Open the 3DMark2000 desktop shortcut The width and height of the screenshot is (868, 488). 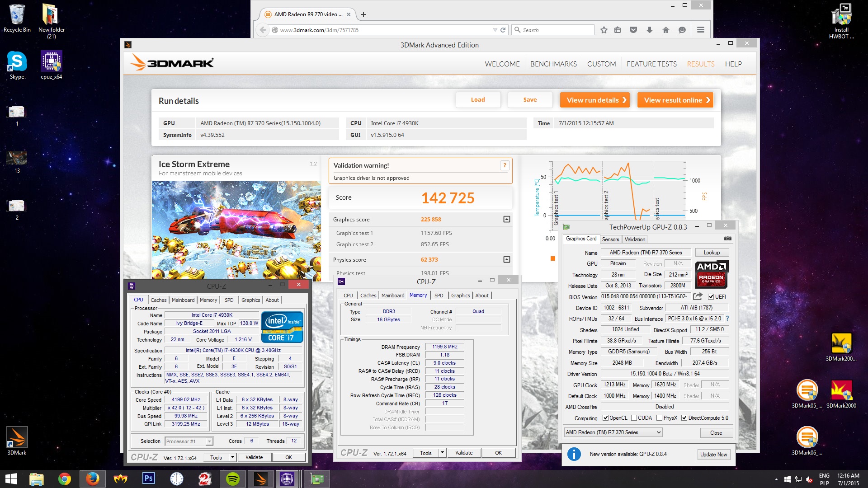click(x=841, y=394)
